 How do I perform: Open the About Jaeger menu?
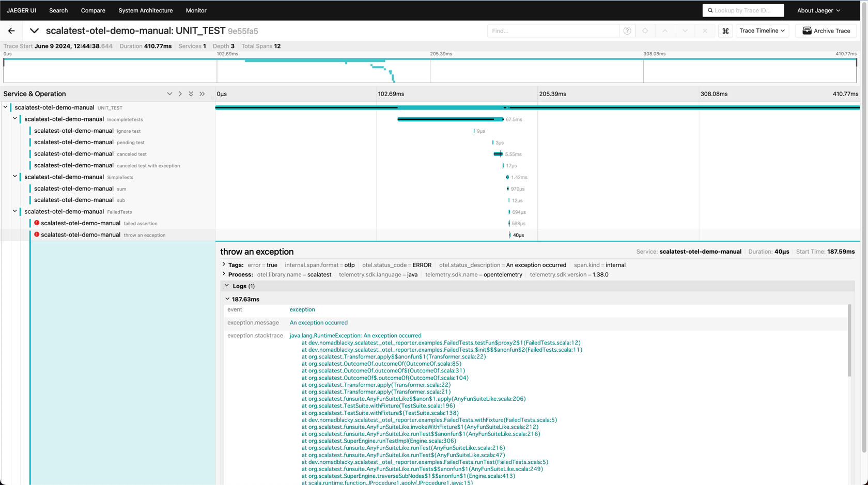(x=818, y=10)
